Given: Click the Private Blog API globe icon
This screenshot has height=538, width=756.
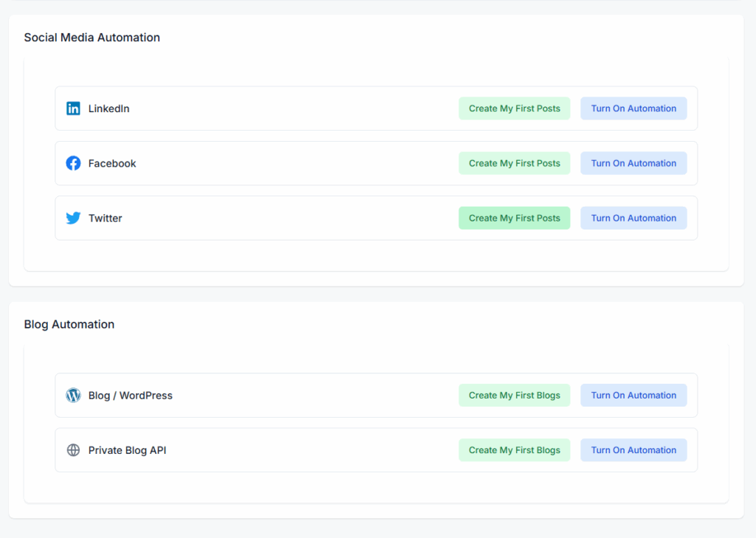Looking at the screenshot, I should (73, 449).
